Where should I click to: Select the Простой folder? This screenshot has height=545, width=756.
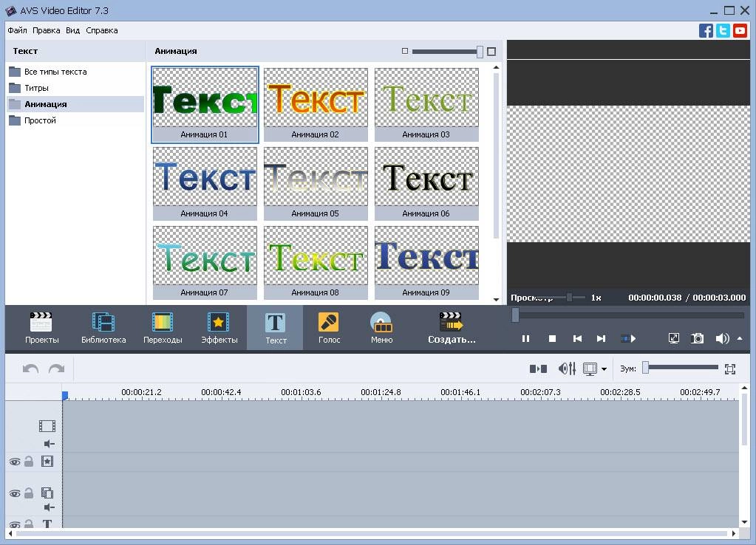[x=75, y=120]
